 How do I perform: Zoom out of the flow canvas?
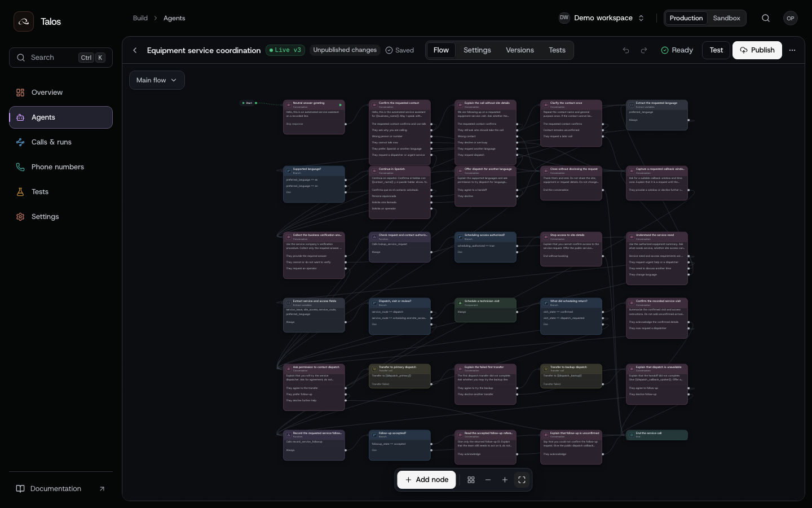point(488,480)
